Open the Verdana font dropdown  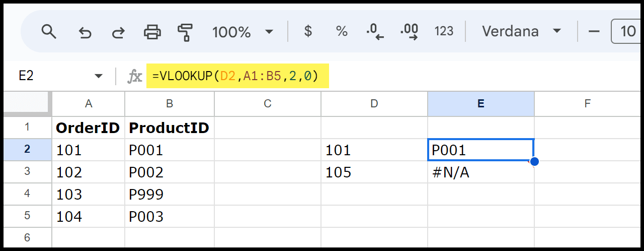point(521,31)
